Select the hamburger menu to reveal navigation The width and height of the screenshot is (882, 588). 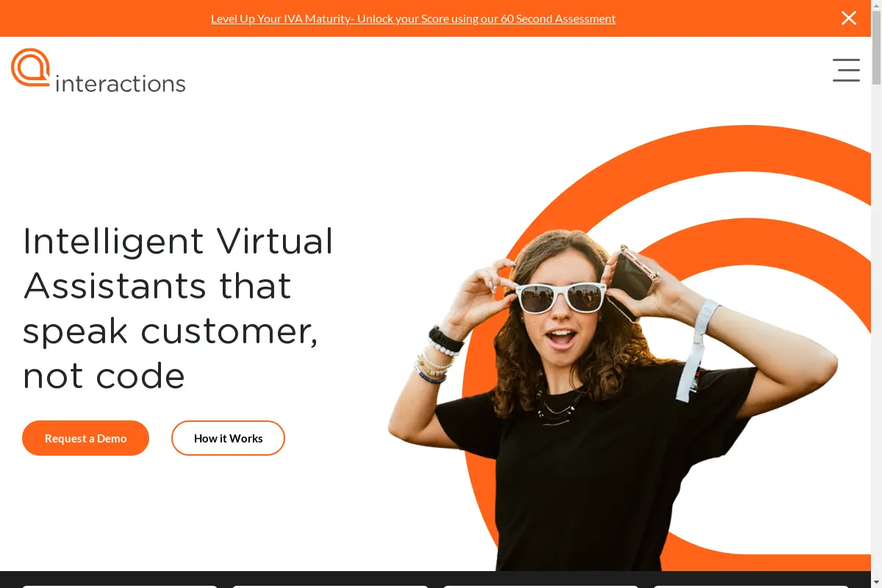tap(846, 70)
